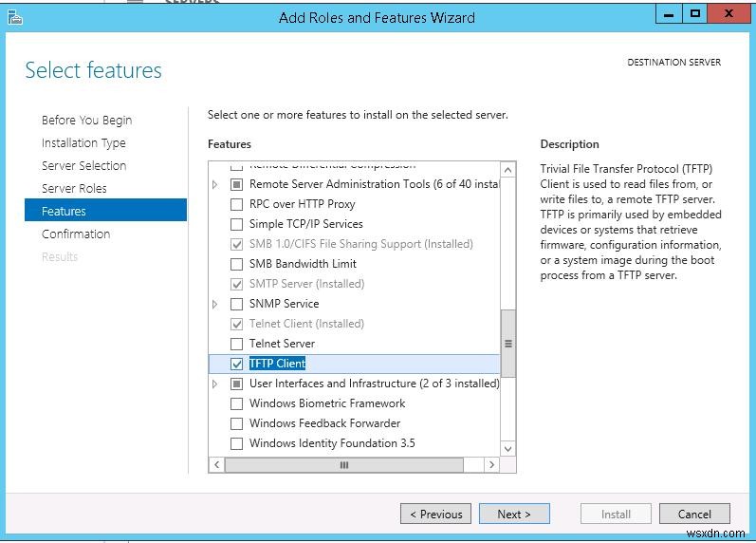The image size is (756, 543).
Task: Open the Before You Begin step
Action: click(x=86, y=121)
